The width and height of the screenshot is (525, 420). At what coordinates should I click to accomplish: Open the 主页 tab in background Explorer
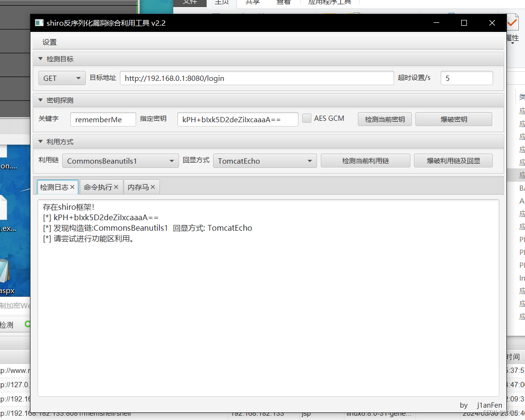coord(222,2)
